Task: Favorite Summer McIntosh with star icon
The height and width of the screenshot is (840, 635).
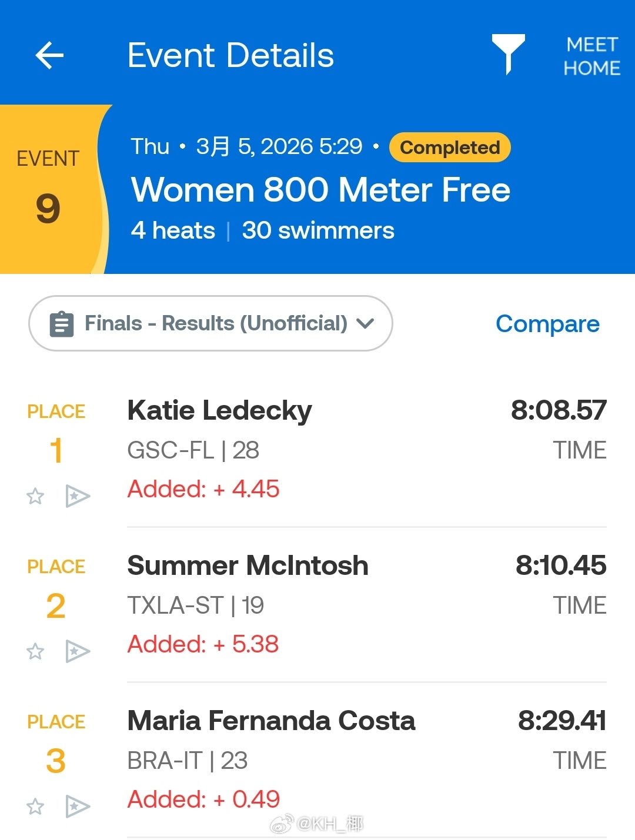Action: pyautogui.click(x=35, y=651)
